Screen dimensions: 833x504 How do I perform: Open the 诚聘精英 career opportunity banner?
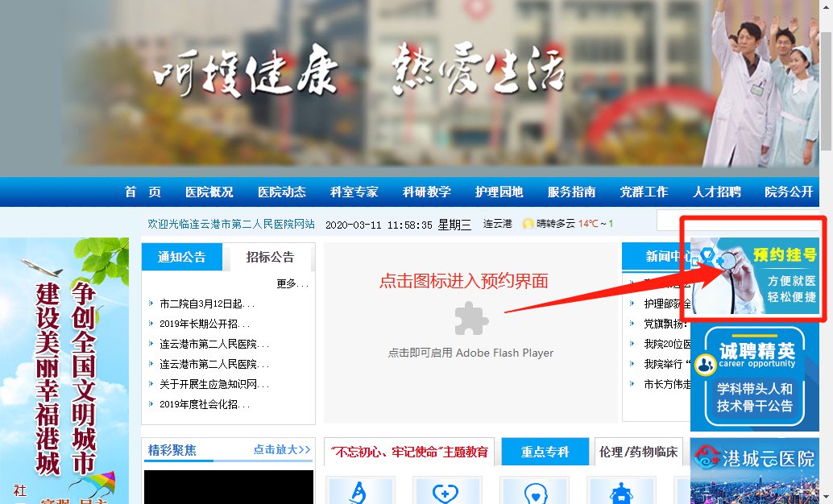(755, 378)
